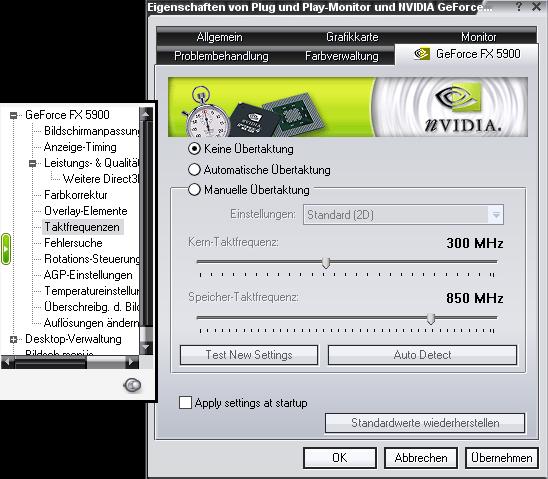Click the Auto Detect button
The image size is (548, 479).
422,355
